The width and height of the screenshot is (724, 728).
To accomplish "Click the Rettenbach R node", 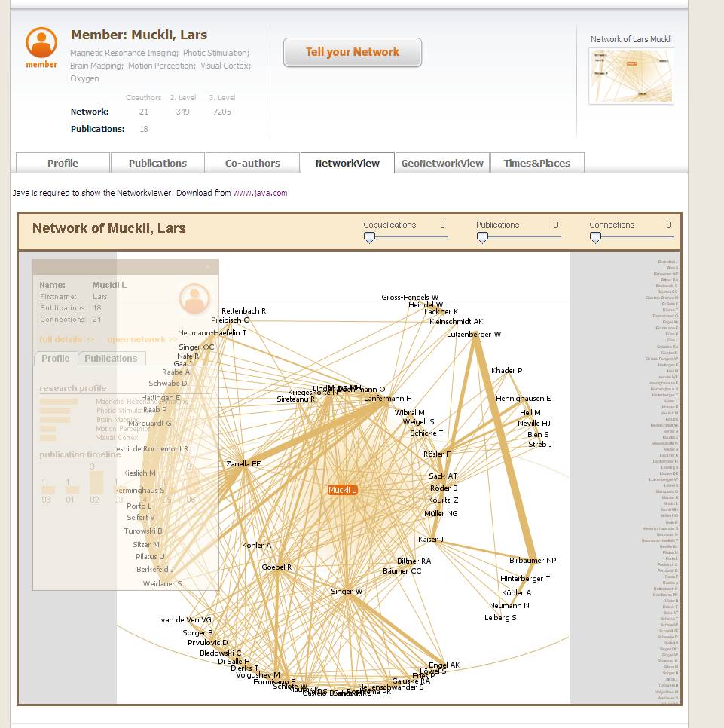I will coord(243,310).
